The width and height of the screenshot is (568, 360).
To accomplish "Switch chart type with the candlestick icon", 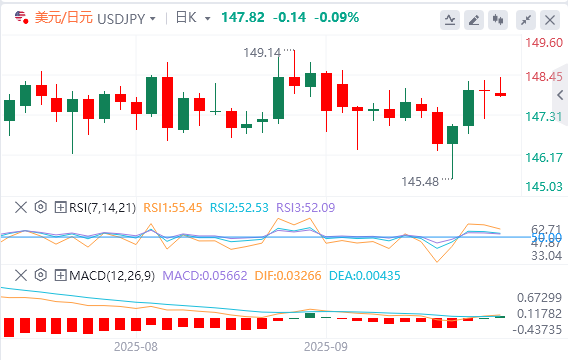I will [x=498, y=20].
